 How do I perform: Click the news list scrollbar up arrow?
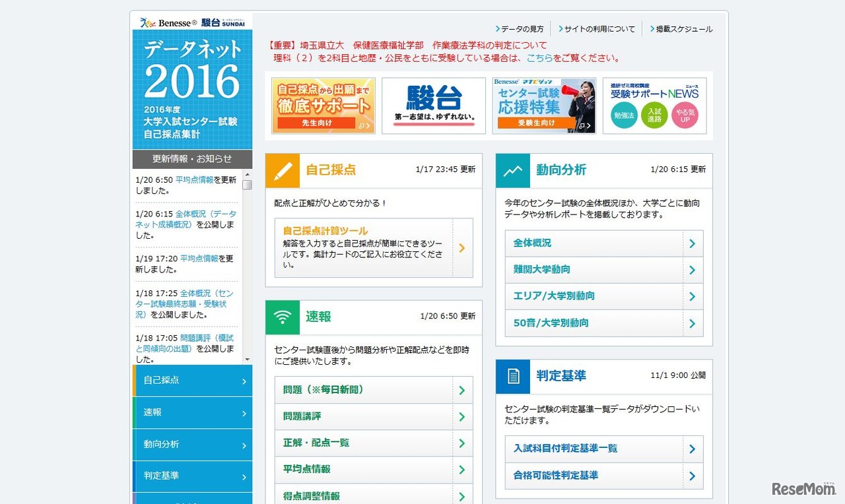[247, 174]
